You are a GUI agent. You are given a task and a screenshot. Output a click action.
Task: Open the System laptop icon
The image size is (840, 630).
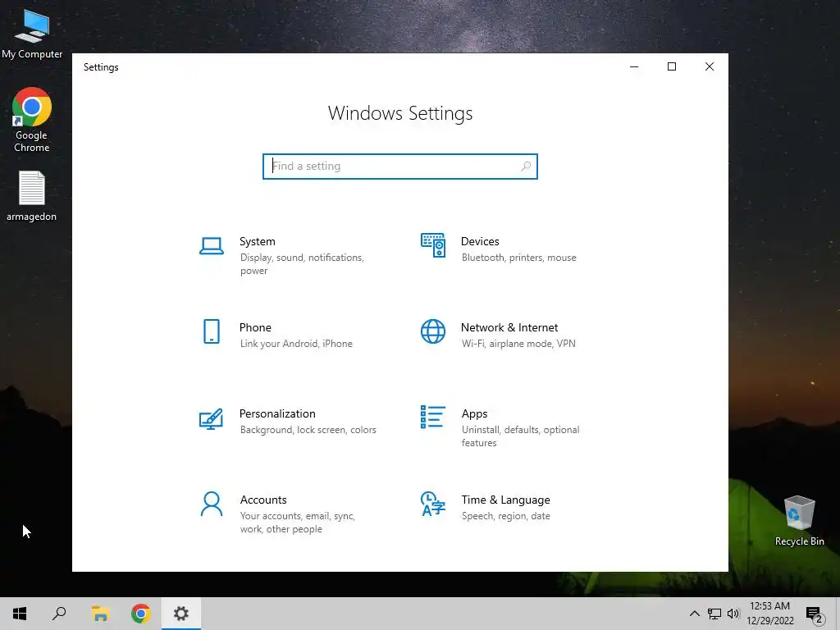pyautogui.click(x=212, y=246)
